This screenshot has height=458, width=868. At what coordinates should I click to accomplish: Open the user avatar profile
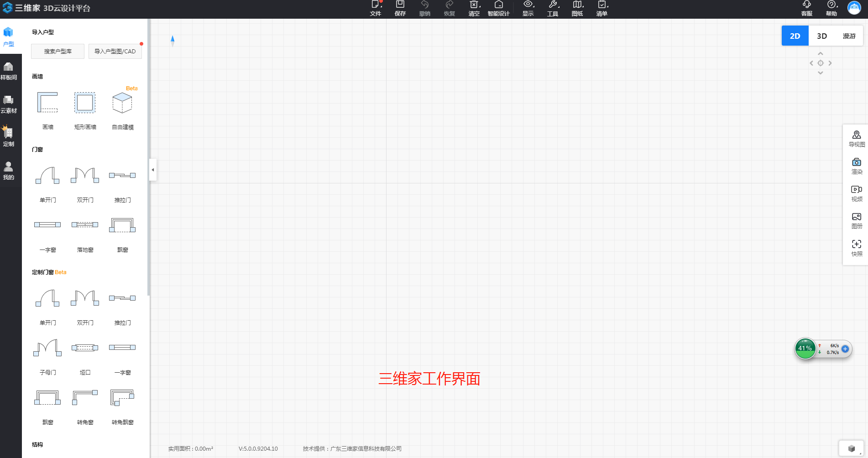click(854, 8)
